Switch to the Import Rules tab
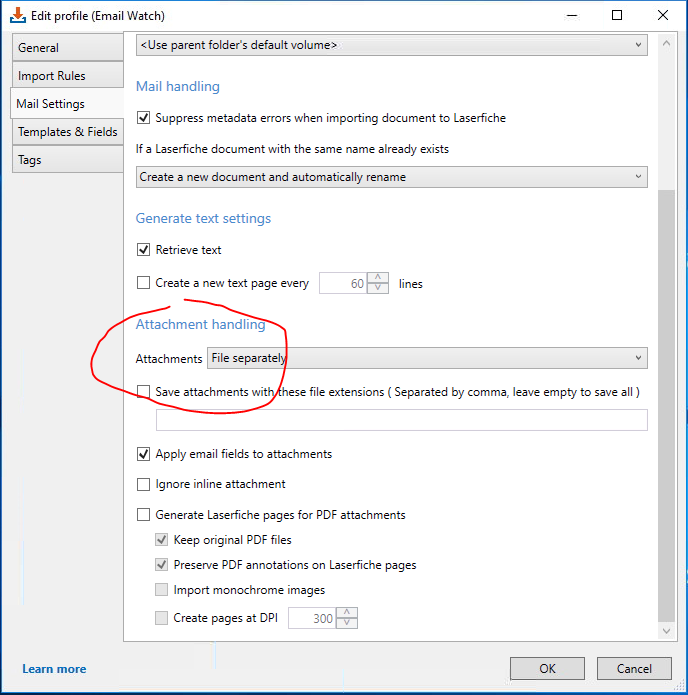The image size is (688, 695). pos(67,75)
